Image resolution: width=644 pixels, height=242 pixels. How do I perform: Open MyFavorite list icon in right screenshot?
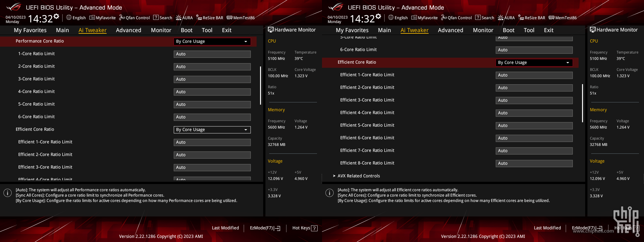[x=414, y=18]
